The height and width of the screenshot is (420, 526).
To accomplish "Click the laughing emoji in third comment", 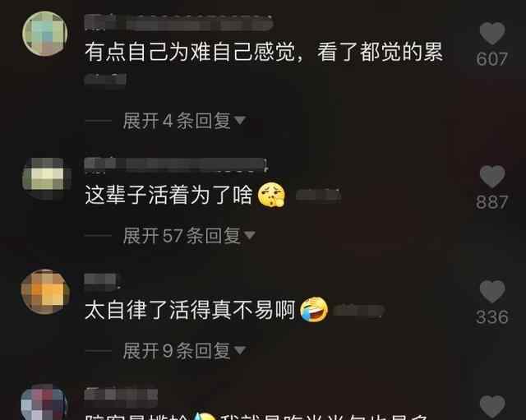I will click(x=314, y=309).
